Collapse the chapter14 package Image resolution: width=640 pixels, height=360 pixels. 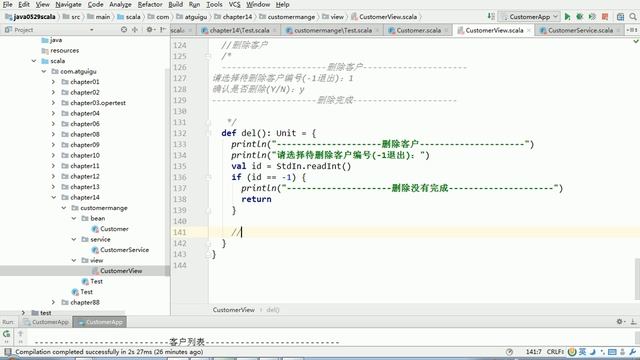pos(53,198)
